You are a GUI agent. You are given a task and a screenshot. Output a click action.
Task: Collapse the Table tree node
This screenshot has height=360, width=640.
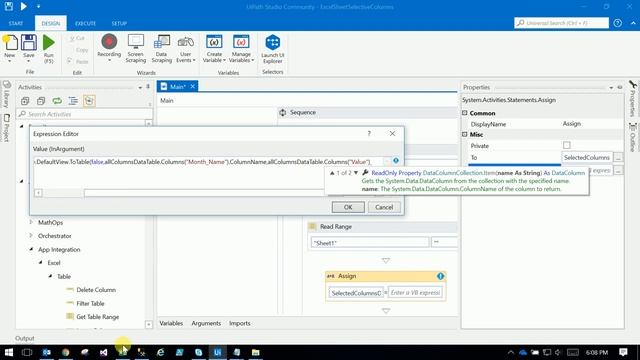point(50,276)
